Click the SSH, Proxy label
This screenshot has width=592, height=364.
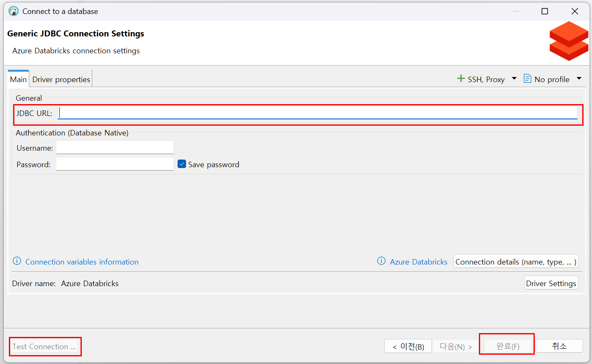click(x=486, y=80)
